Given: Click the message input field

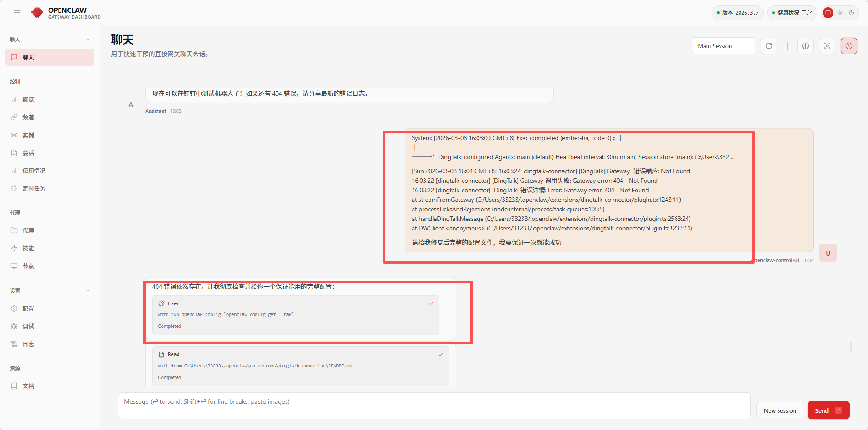Looking at the screenshot, I should (x=434, y=406).
